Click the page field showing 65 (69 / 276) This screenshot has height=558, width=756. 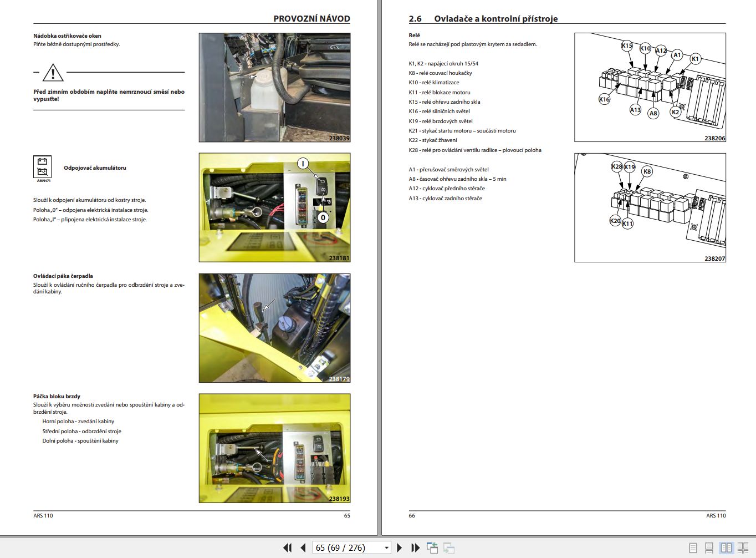pyautogui.click(x=346, y=547)
